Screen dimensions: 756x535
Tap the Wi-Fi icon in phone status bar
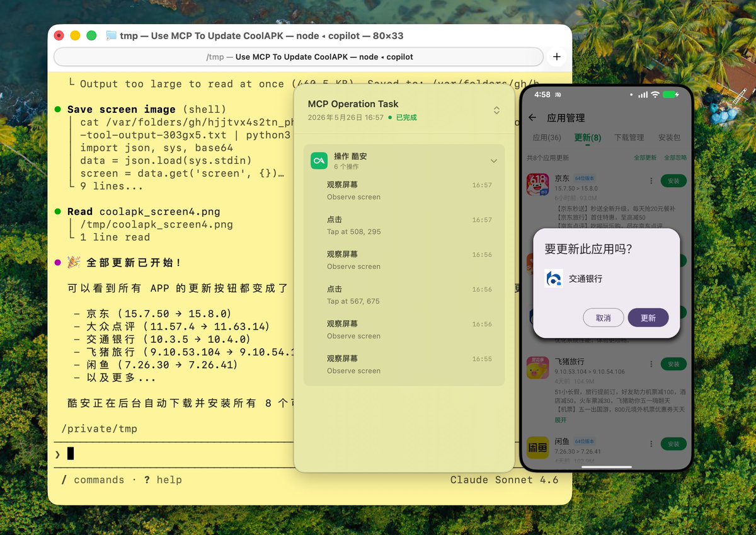point(655,95)
